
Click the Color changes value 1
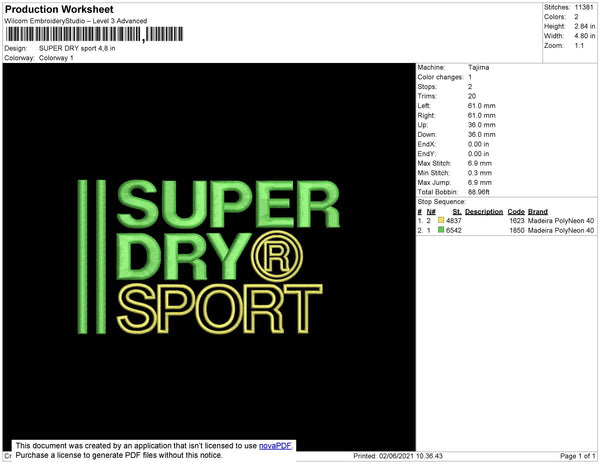coord(470,77)
